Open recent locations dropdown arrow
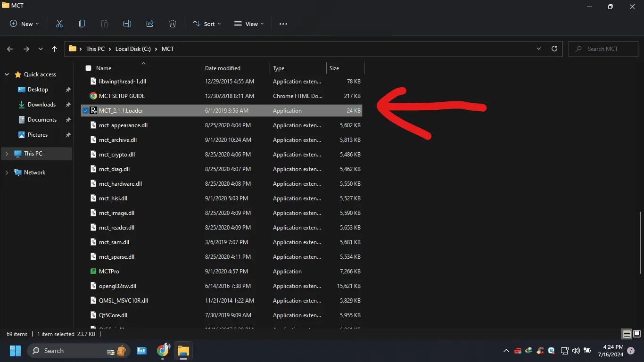Screen dimensions: 644x362 [x=41, y=49]
